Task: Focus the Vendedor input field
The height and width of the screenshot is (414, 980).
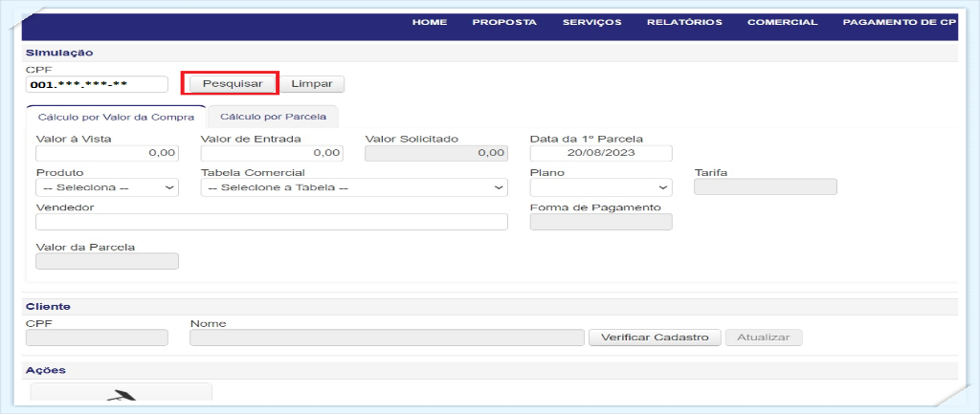Action: point(272,222)
